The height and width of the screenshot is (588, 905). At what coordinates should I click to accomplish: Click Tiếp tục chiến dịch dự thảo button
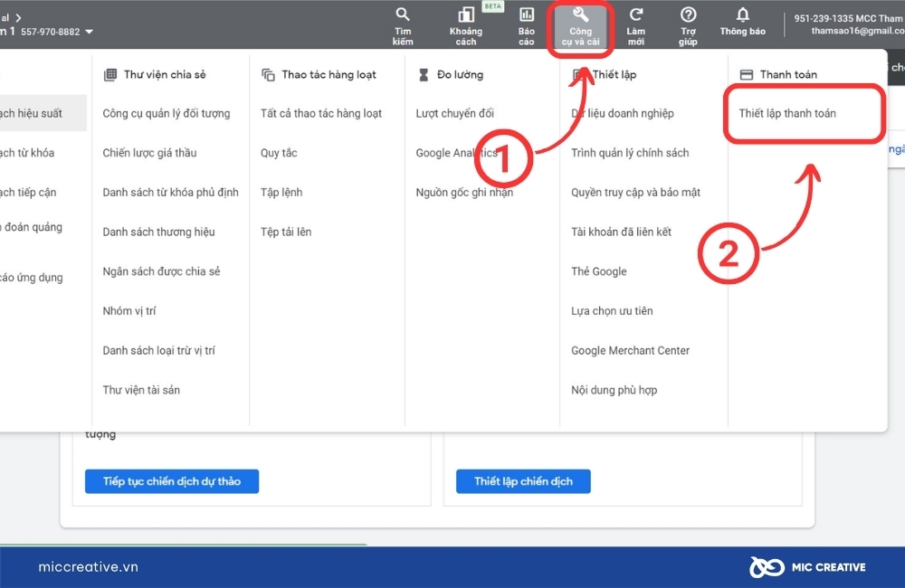point(172,481)
